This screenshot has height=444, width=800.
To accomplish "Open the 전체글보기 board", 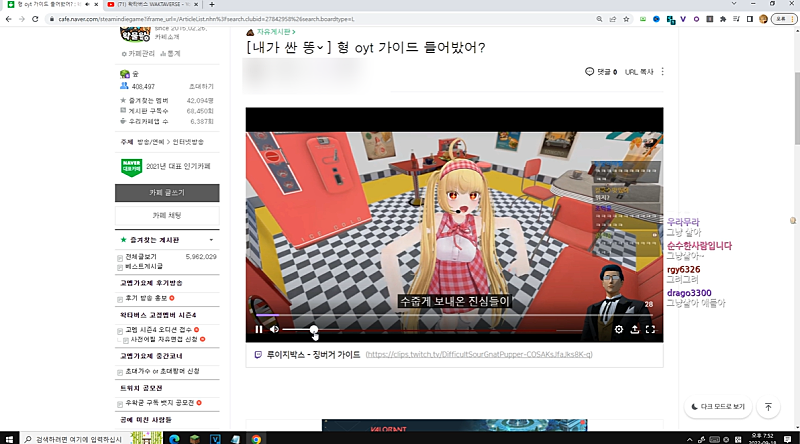I will [x=143, y=257].
